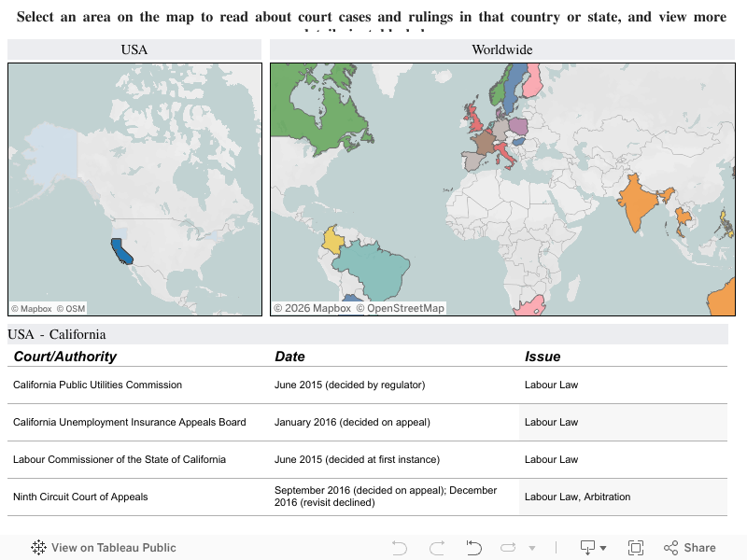This screenshot has width=747, height=560.
Task: Select California Public Utilities Commission row
Action: pos(97,385)
